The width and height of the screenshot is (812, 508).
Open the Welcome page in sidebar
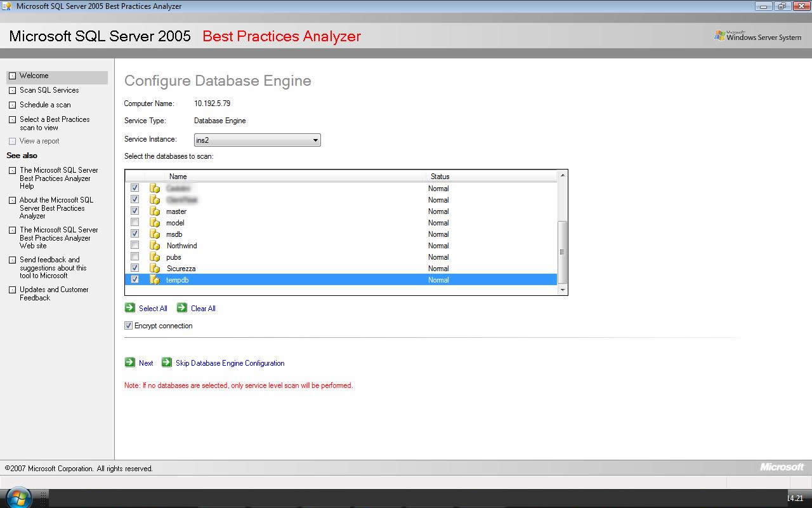(x=34, y=76)
